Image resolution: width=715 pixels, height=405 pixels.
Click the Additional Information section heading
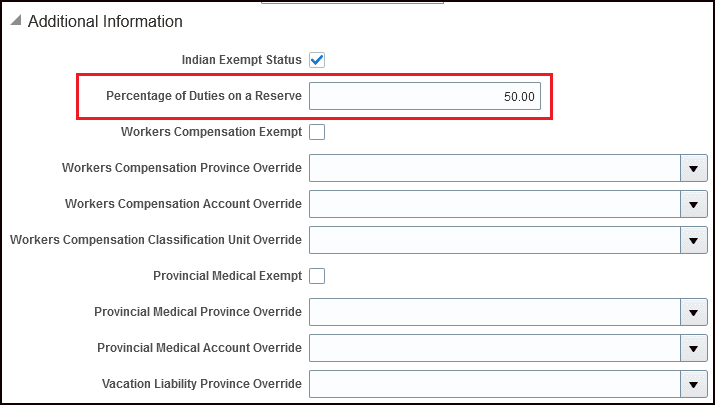[x=105, y=21]
